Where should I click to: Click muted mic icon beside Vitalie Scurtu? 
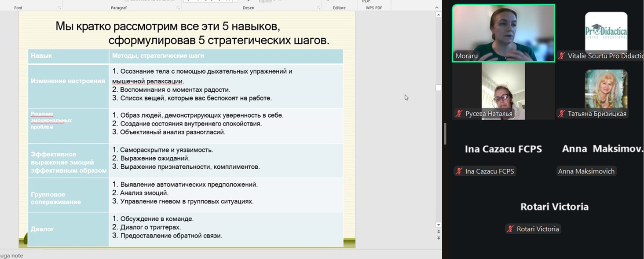click(x=562, y=56)
